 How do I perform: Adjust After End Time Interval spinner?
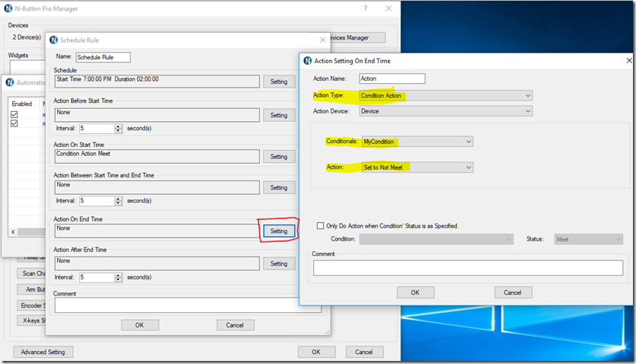pos(118,277)
